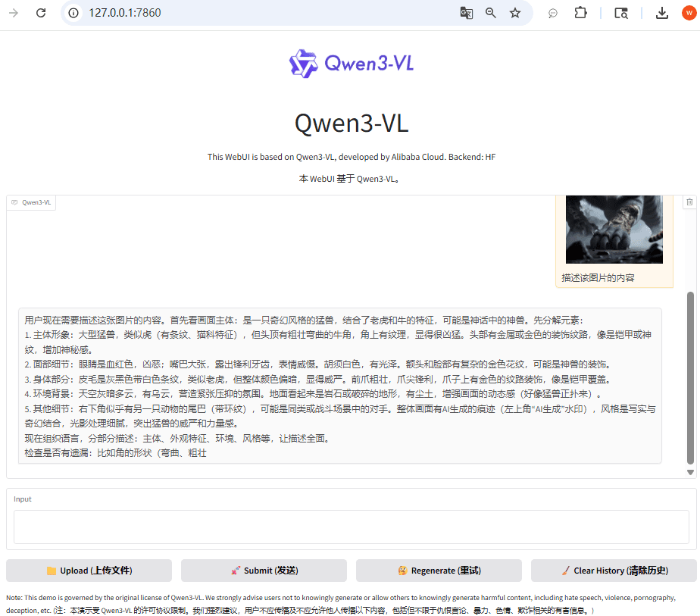The width and height of the screenshot is (700, 616).
Task: Click the uploaded beast image thumbnail
Action: (x=614, y=228)
